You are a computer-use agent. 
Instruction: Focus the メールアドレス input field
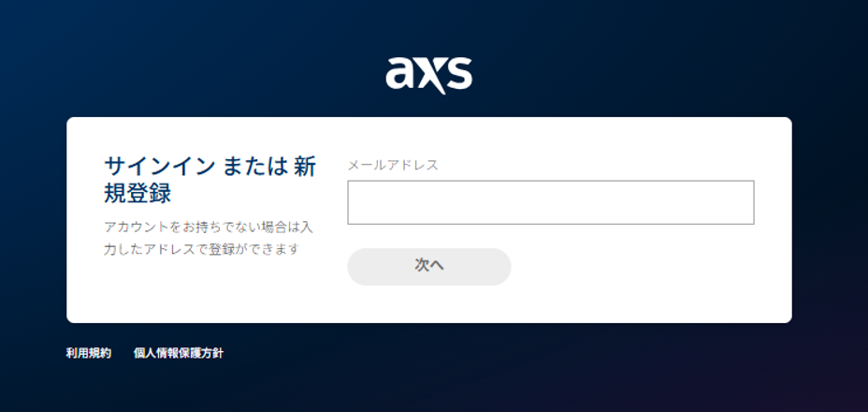pos(551,202)
